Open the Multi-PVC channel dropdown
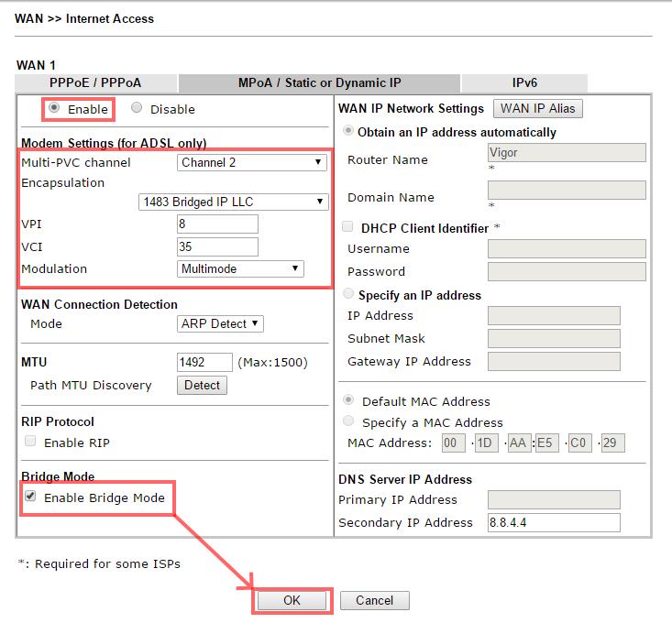 click(252, 162)
